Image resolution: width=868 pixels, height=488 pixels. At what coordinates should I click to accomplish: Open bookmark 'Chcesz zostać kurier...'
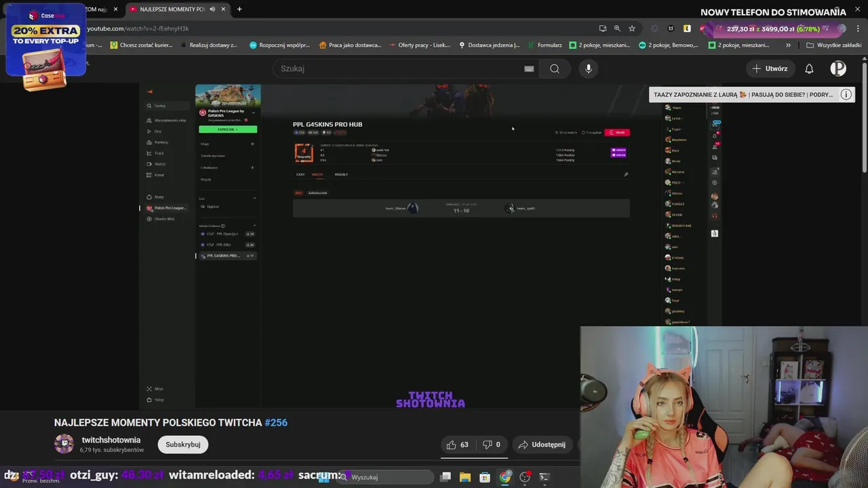(x=141, y=45)
